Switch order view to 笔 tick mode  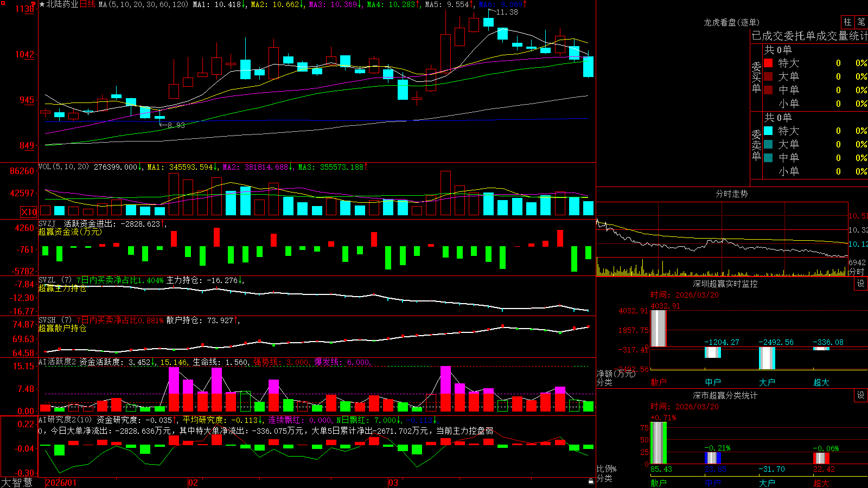861,22
